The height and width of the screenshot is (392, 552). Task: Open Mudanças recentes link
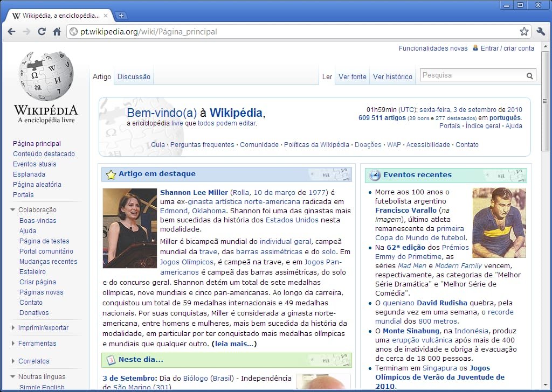[x=48, y=261]
